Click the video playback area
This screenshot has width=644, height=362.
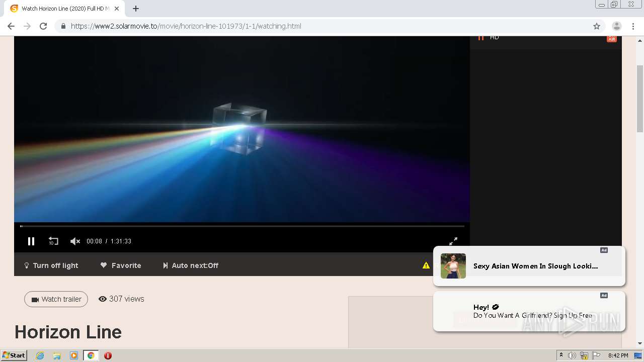[242, 129]
